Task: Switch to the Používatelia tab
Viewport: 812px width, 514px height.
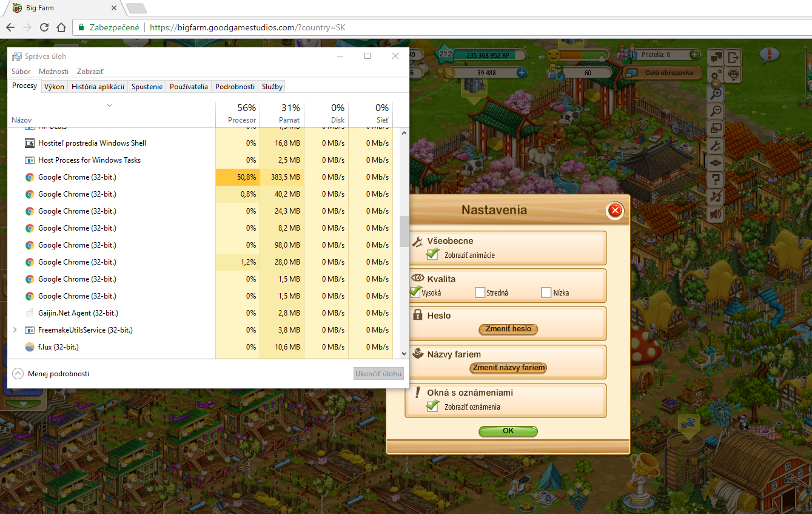Action: (189, 87)
